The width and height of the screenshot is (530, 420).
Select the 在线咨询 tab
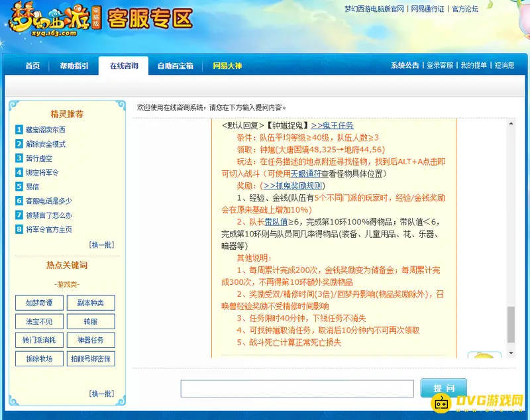click(124, 66)
